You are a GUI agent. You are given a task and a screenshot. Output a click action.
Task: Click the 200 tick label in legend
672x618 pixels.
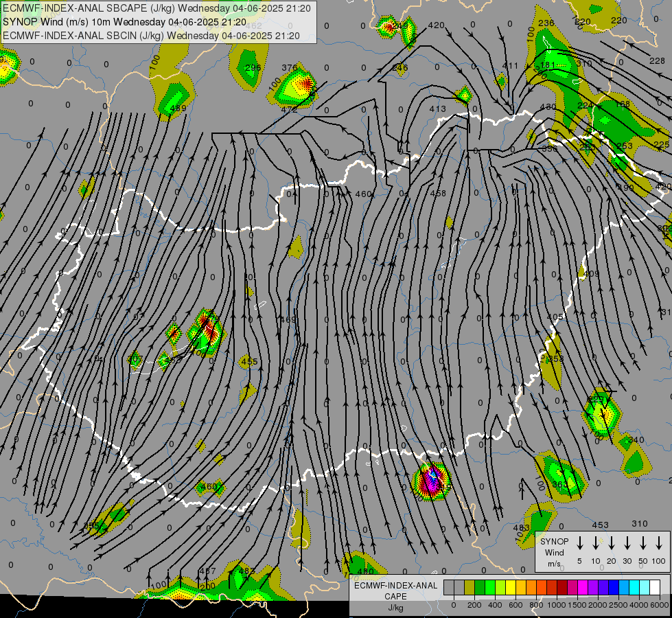coord(474,605)
